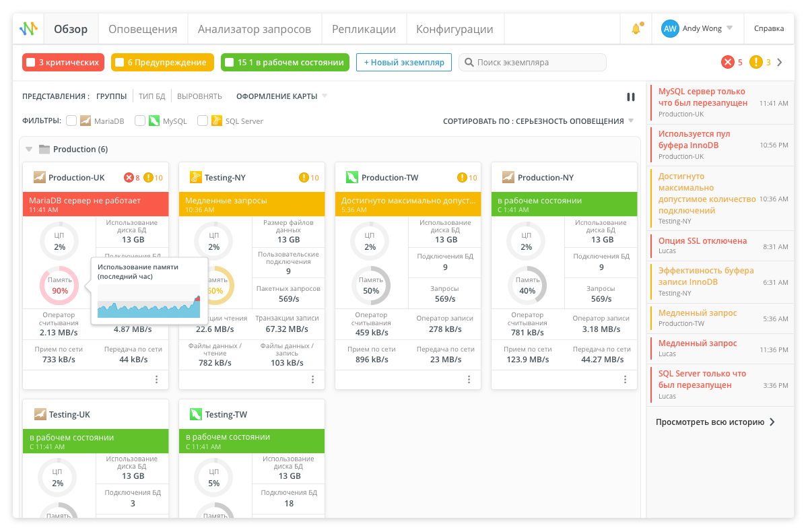Click the Production-TW MySQL icon
Image resolution: width=808 pixels, height=532 pixels.
coord(352,178)
